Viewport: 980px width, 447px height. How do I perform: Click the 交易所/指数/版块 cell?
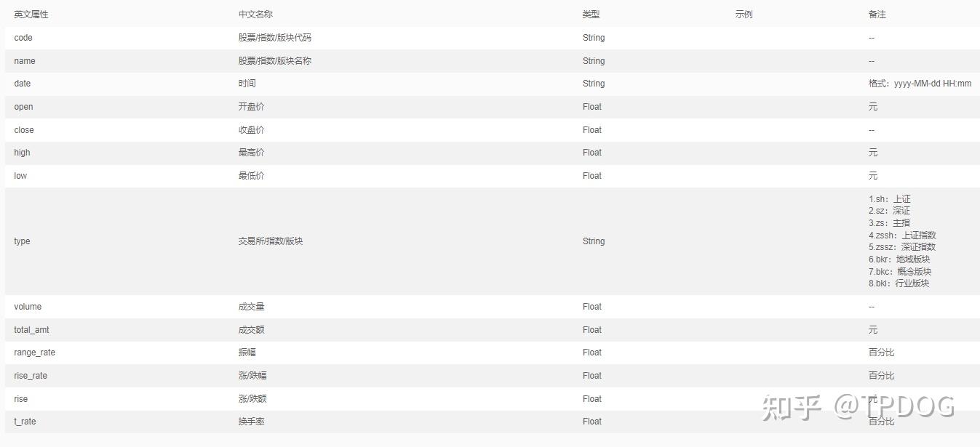[270, 241]
